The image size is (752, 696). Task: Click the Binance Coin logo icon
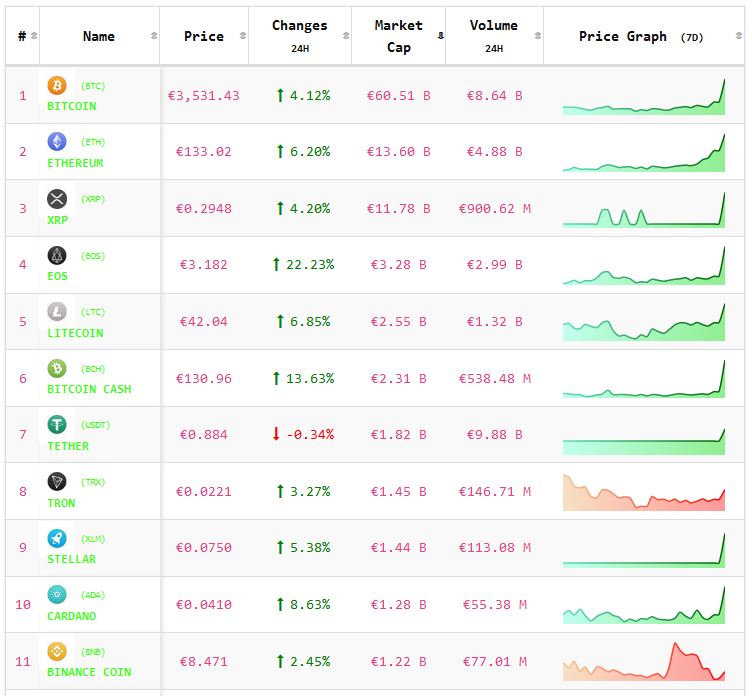[x=57, y=652]
